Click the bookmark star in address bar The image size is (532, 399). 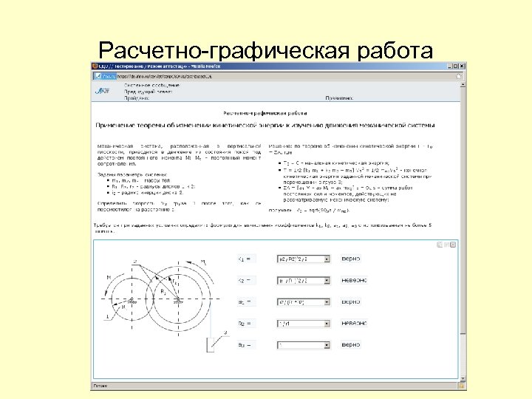tap(459, 76)
